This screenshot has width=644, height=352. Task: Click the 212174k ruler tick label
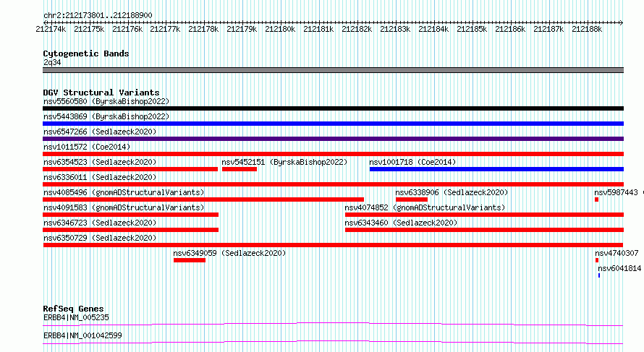pos(51,29)
